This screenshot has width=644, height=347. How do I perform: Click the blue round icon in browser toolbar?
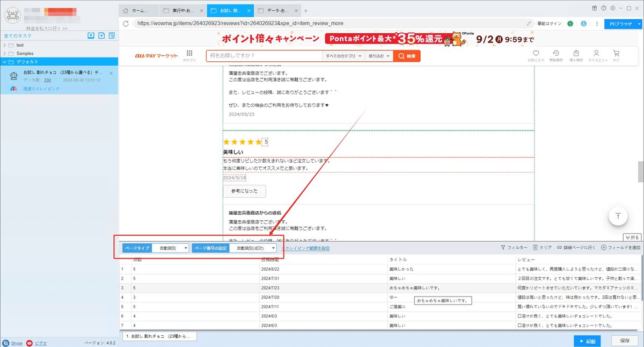(583, 24)
